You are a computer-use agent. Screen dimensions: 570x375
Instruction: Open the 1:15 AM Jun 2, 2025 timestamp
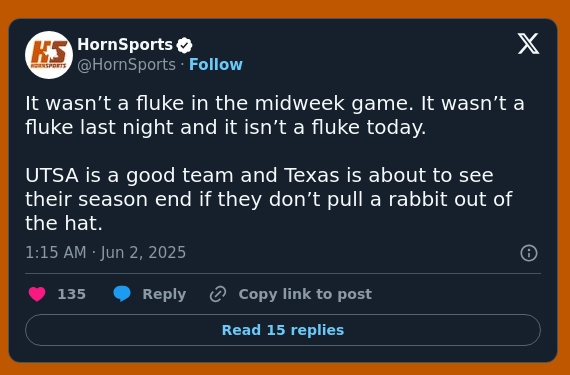point(105,253)
